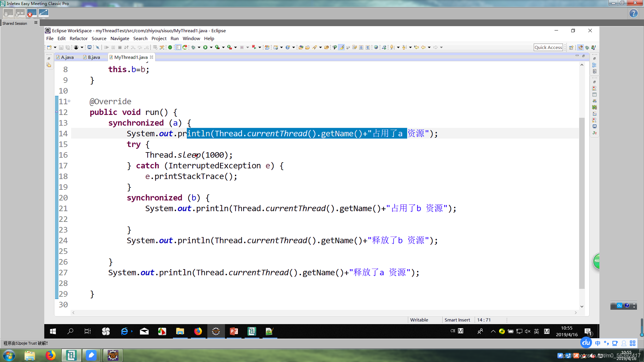Click the New file wizard icon
The height and width of the screenshot is (362, 644).
coord(49,47)
